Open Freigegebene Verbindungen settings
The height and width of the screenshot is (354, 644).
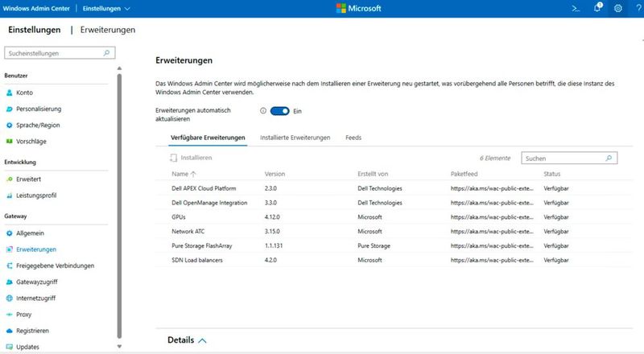click(x=55, y=265)
